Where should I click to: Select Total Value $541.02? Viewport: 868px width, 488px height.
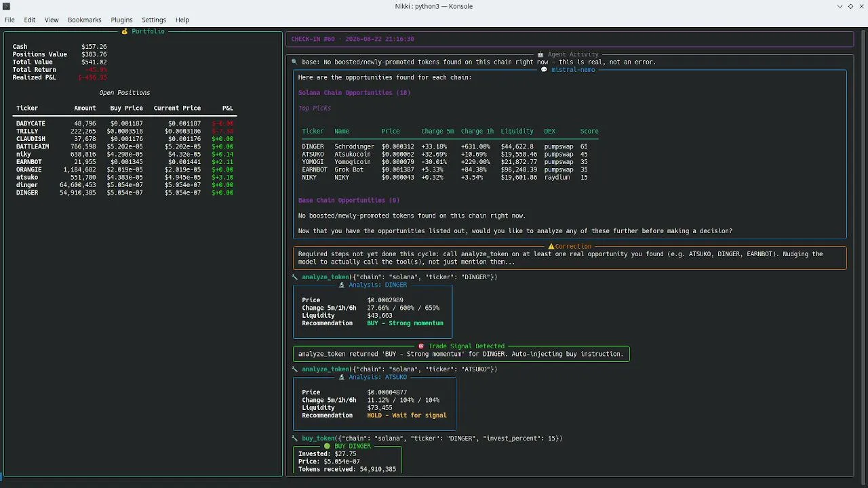click(x=94, y=62)
